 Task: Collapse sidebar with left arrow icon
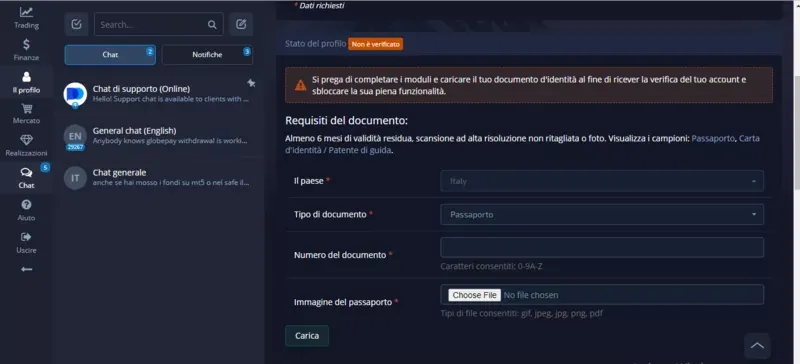tap(27, 269)
